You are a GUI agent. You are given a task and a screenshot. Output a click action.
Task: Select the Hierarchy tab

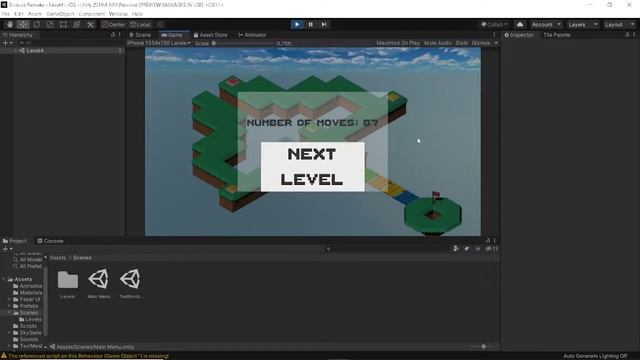[18, 35]
